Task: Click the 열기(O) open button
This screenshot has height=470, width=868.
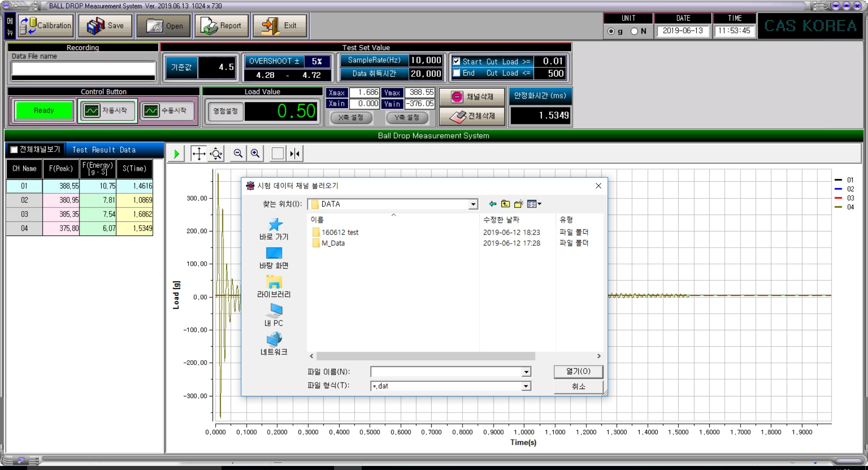Action: click(578, 371)
